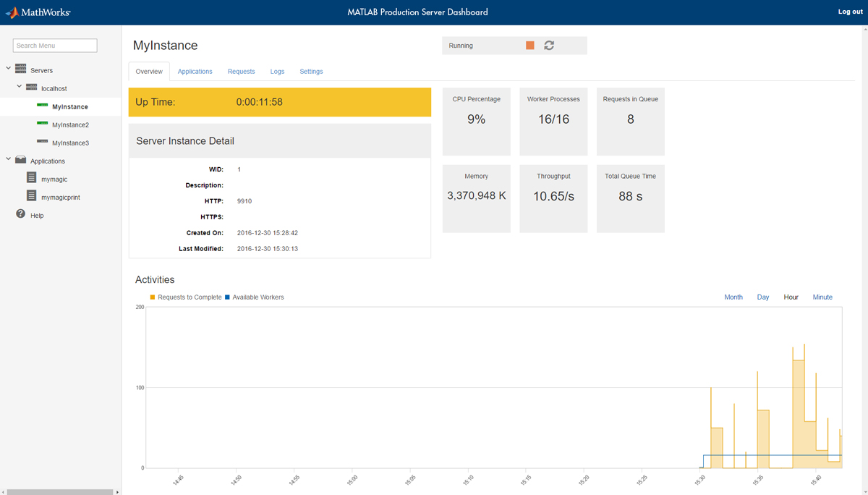Collapse the localhost node
Viewport: 868px width, 495px height.
coord(19,87)
